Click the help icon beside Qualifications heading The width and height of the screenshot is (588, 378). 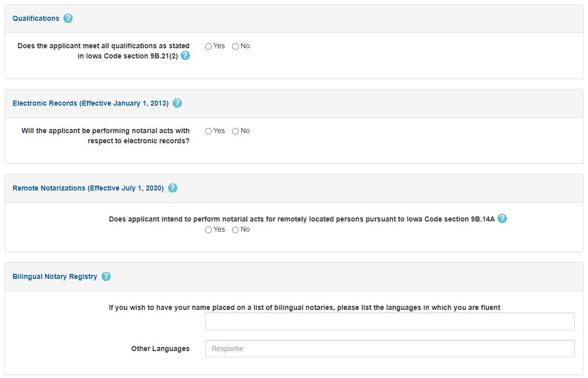pos(68,18)
